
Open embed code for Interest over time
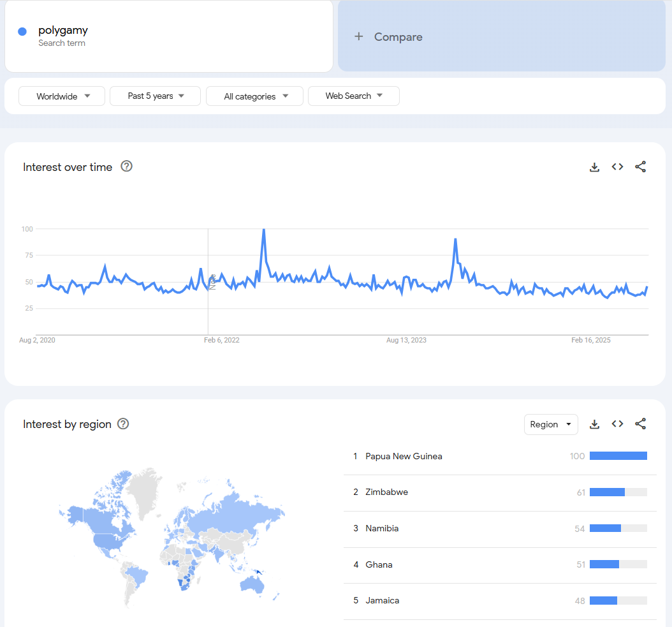tap(617, 167)
